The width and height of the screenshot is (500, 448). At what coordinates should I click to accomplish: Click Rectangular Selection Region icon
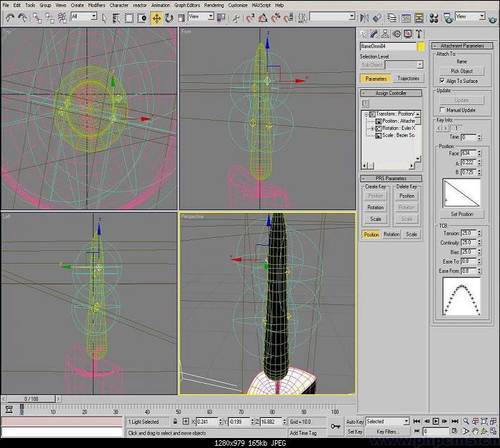[x=129, y=18]
